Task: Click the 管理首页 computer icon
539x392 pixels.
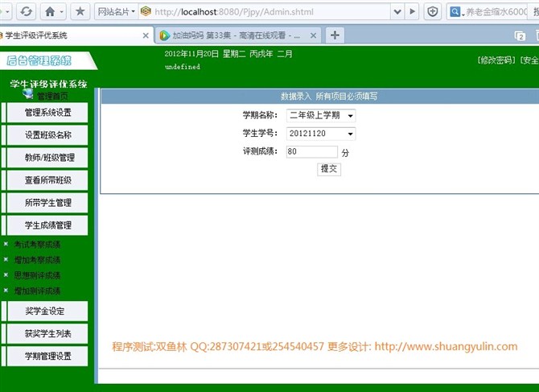Action: click(28, 93)
